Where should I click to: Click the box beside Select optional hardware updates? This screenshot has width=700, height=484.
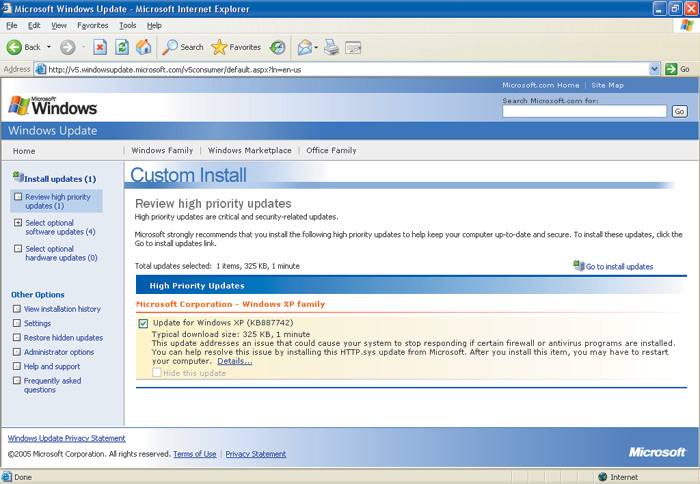point(17,248)
